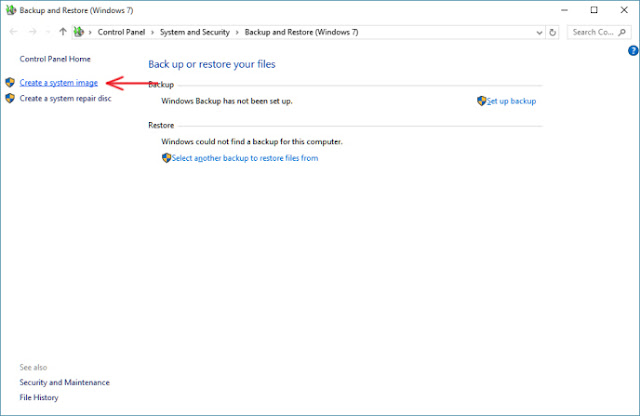The image size is (640, 416).
Task: Open recent locations dropdown next to Forward arrow
Action: click(x=48, y=32)
